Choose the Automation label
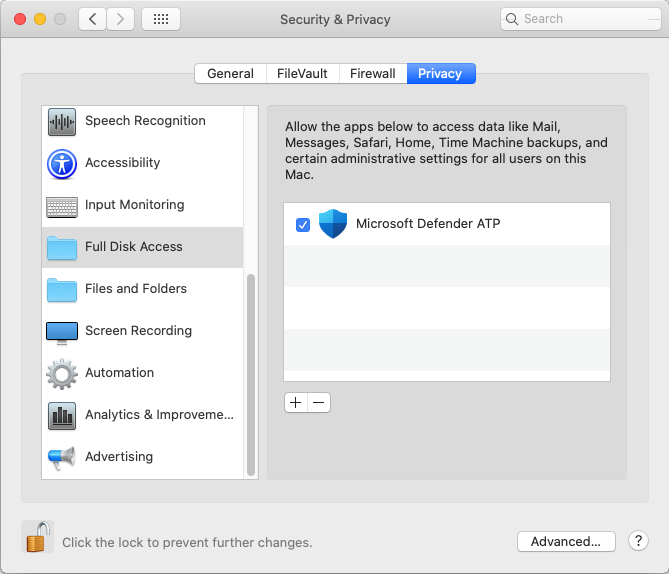669x574 pixels. (x=119, y=373)
